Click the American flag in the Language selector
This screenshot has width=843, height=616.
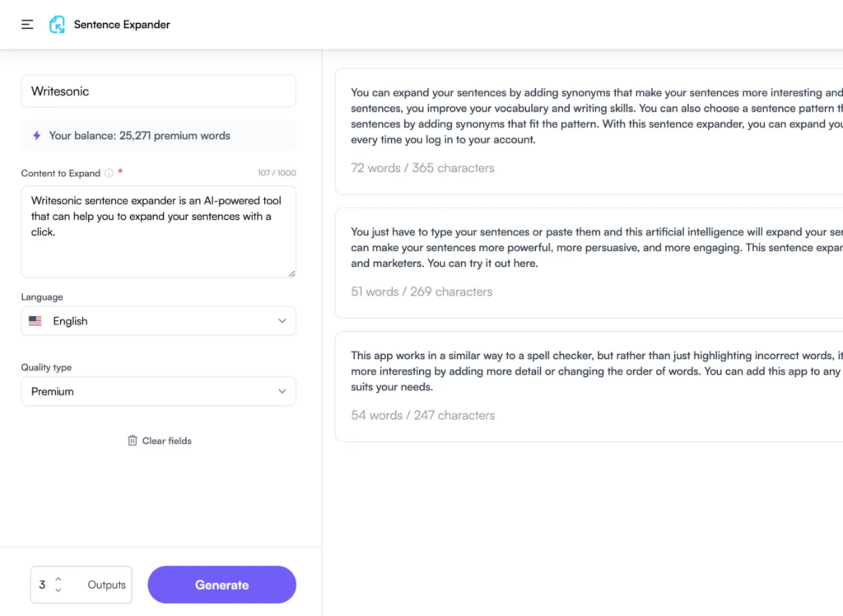(35, 320)
